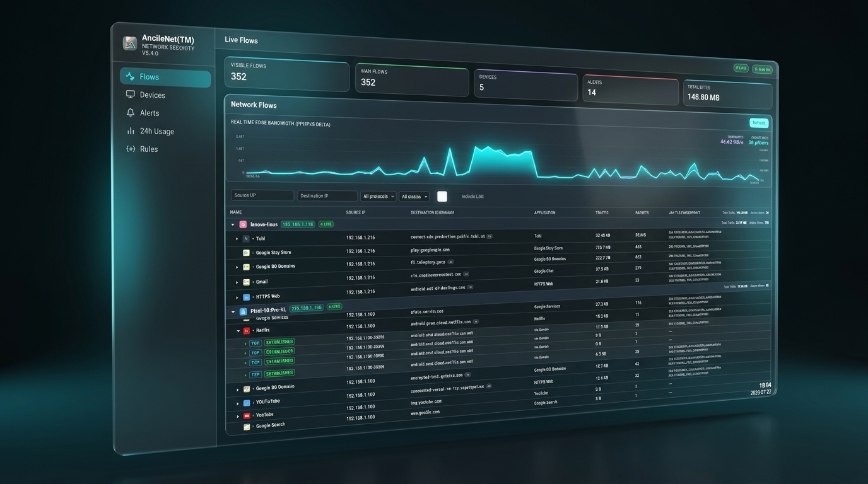Click the red YoeTube row icon
Image resolution: width=868 pixels, height=484 pixels.
(247, 416)
